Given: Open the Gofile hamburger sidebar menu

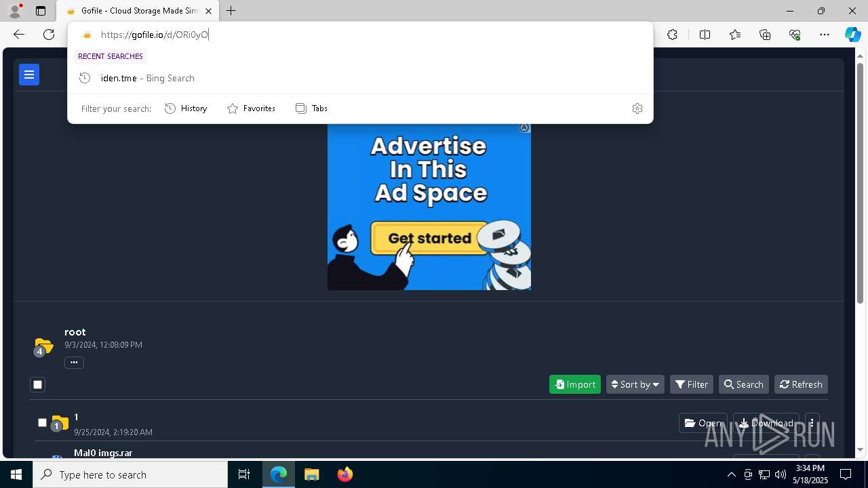Looking at the screenshot, I should pos(29,75).
